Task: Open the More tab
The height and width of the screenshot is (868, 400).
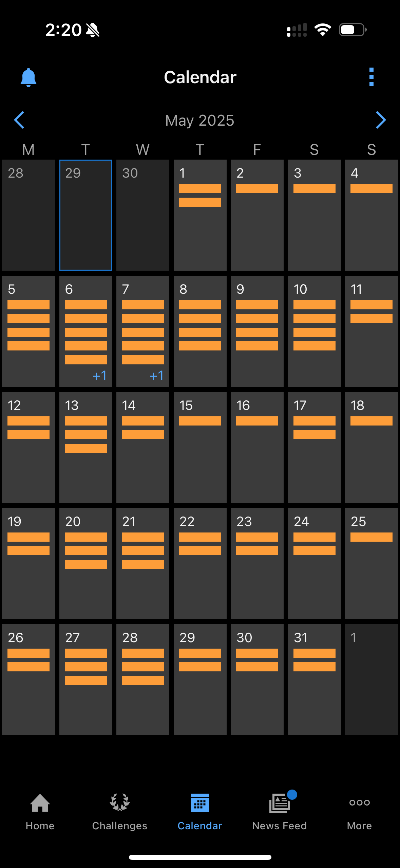Action: coord(360,812)
